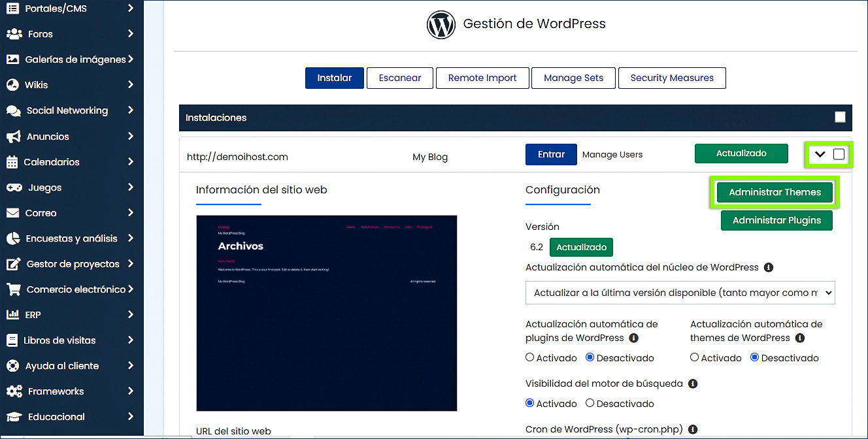Expand the Educacional category arrow
This screenshot has width=868, height=439.
click(131, 417)
